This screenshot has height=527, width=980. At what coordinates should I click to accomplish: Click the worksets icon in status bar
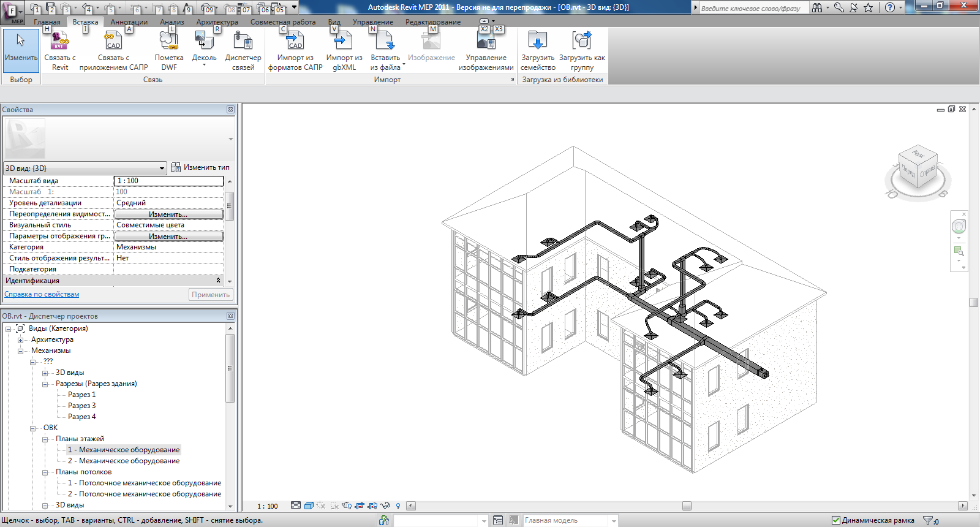pos(384,520)
